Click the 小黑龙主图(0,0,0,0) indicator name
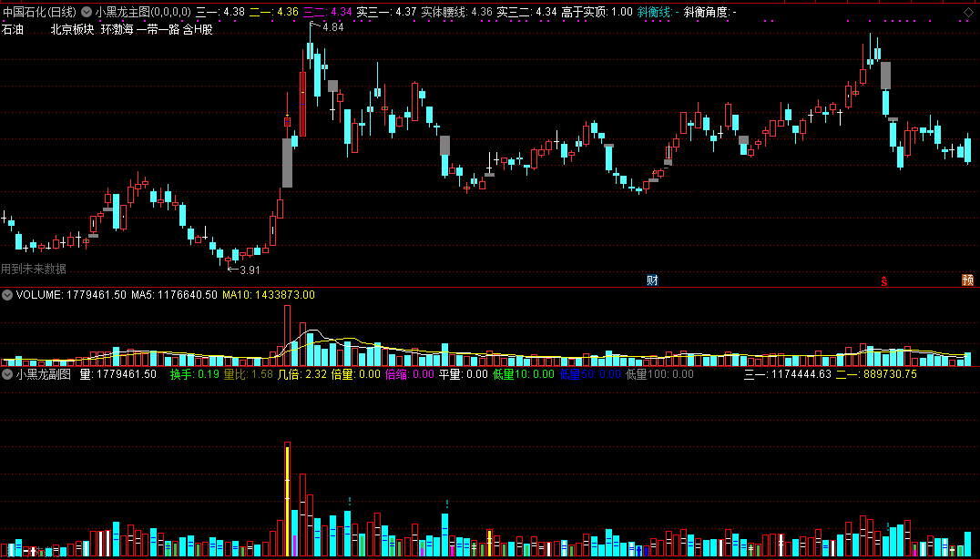Image resolution: width=980 pixels, height=560 pixels. click(x=143, y=12)
